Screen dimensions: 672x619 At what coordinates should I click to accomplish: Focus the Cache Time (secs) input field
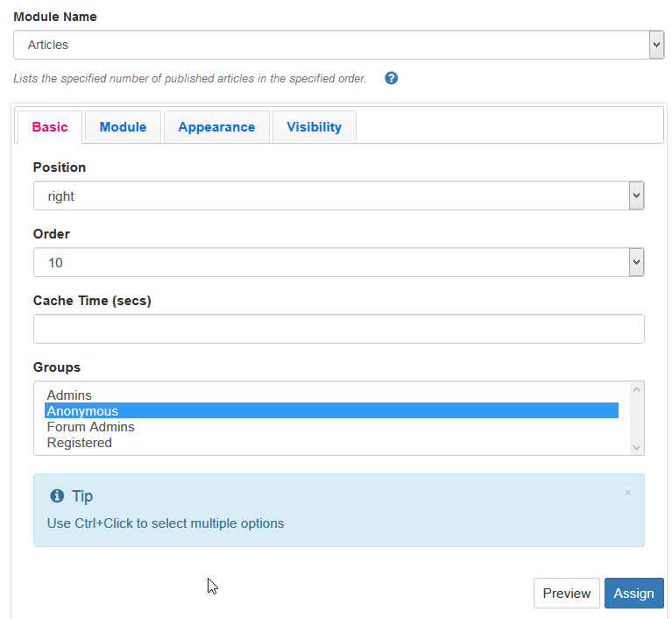pyautogui.click(x=338, y=329)
